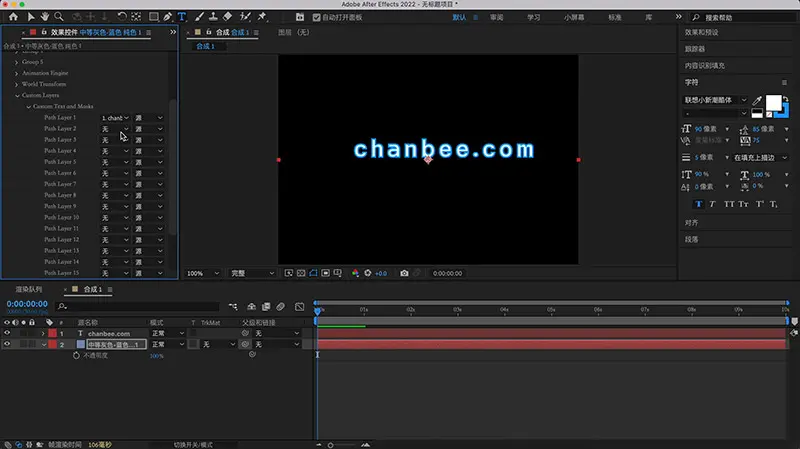Select the Roto Brush tool

click(245, 17)
